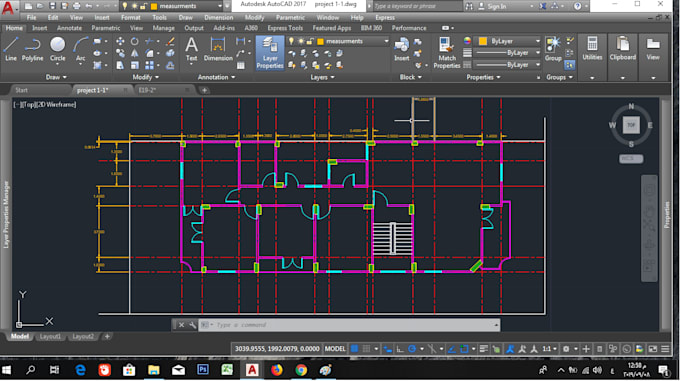Screen dimensions: 680x381
Task: Click the orange ByLayer color swatch in Properties
Action: (x=483, y=41)
